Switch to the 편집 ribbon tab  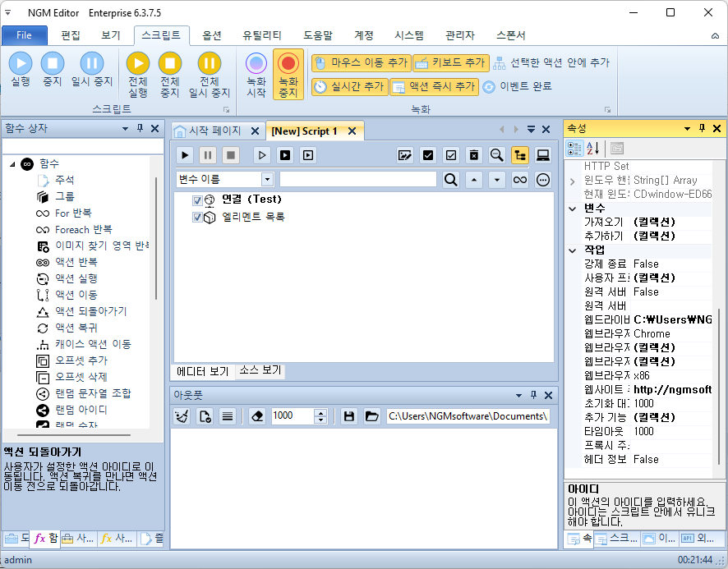(x=71, y=35)
